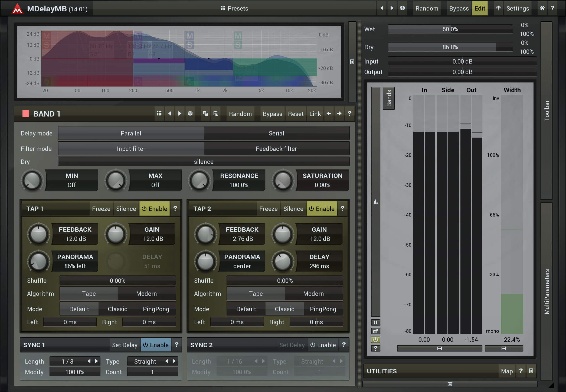Open the Bands meter tab
566x392 pixels.
coord(389,98)
